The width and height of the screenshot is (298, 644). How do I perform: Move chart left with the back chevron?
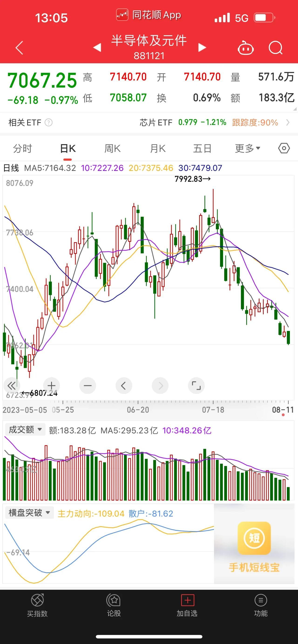[x=124, y=386]
